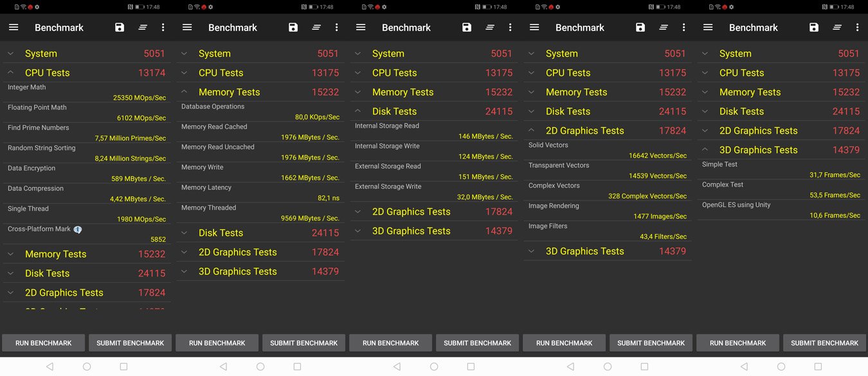868x376 pixels.
Task: Open hamburger menu on the 2D-Graphics-expanded screen
Action: click(534, 28)
